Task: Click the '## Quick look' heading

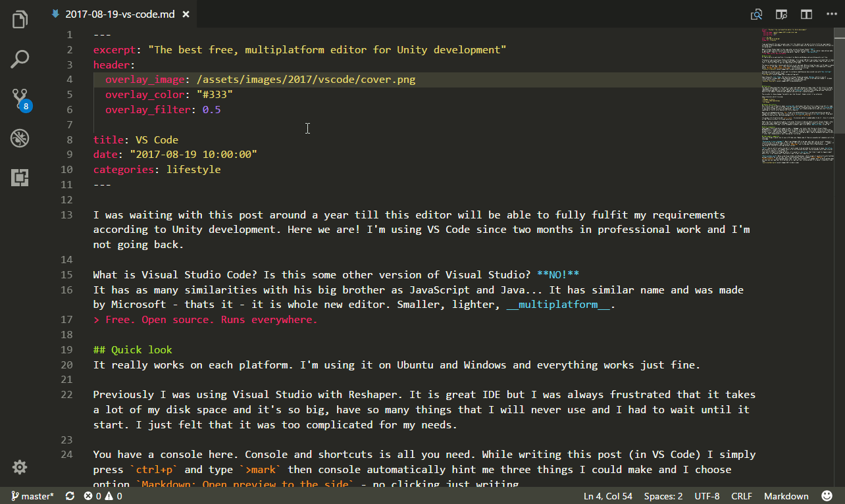Action: click(133, 349)
